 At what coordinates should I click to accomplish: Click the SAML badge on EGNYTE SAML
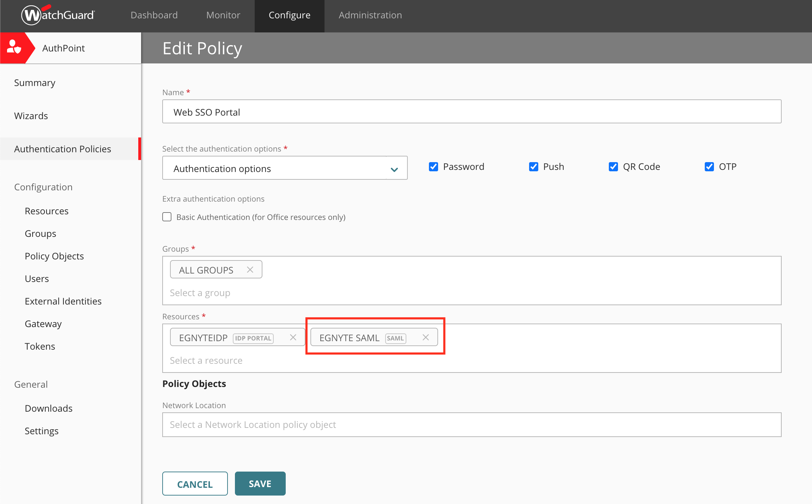coord(395,338)
